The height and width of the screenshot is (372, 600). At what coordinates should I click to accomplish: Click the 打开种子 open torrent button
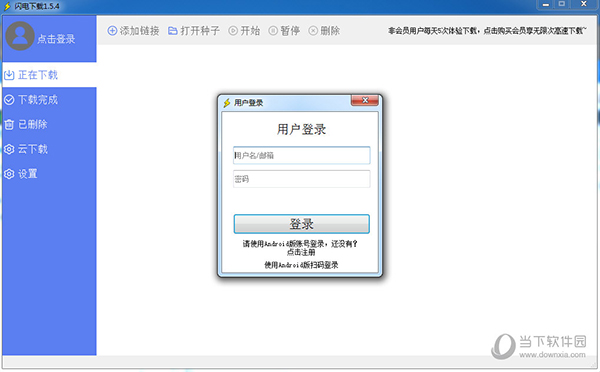click(194, 31)
